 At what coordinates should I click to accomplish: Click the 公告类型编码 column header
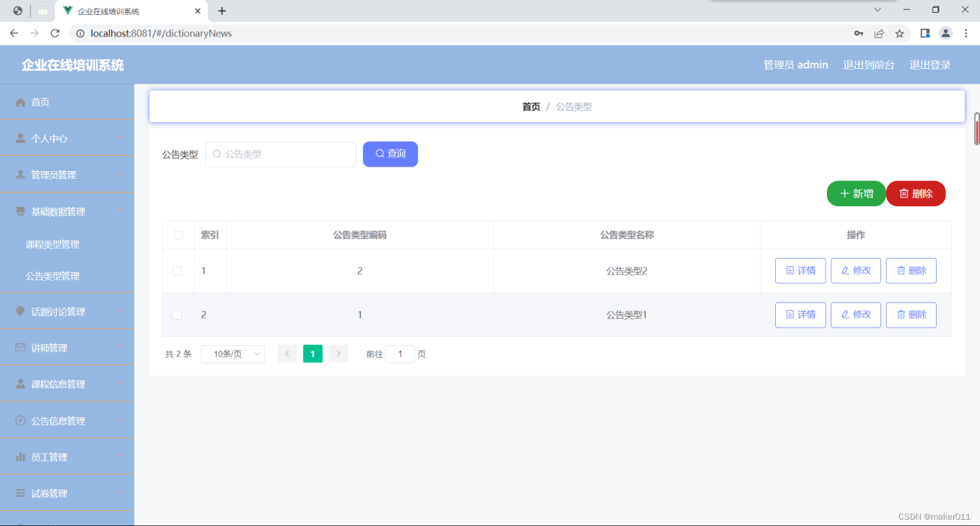pos(360,235)
